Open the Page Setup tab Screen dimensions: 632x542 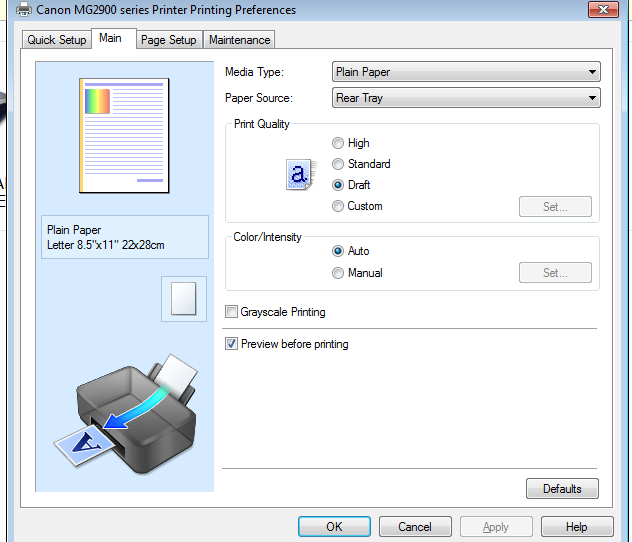coord(169,40)
